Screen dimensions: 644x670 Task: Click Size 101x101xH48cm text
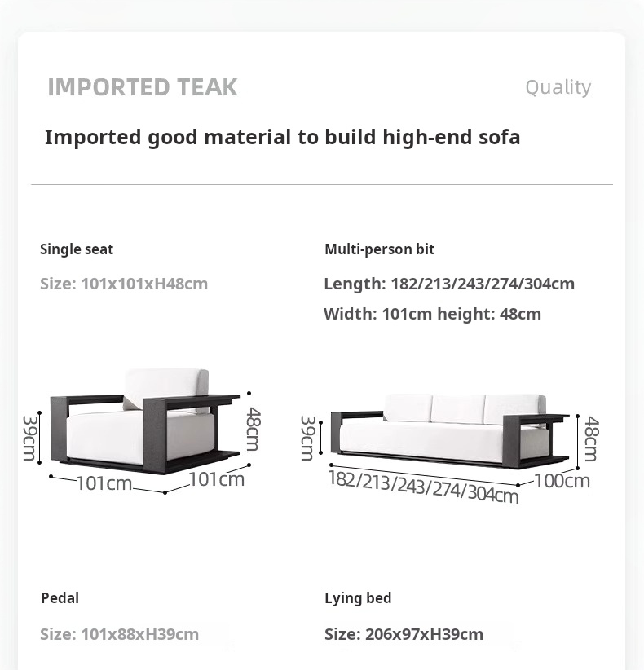tap(124, 284)
